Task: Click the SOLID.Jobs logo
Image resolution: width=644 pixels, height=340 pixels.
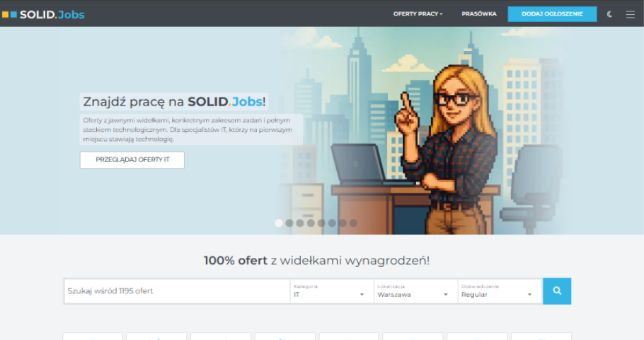Action: coord(43,14)
